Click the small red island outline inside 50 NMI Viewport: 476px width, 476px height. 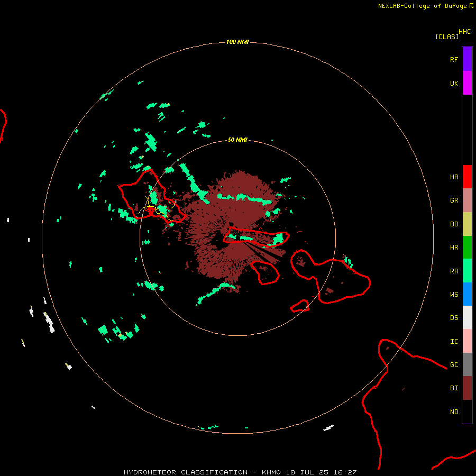click(x=265, y=272)
